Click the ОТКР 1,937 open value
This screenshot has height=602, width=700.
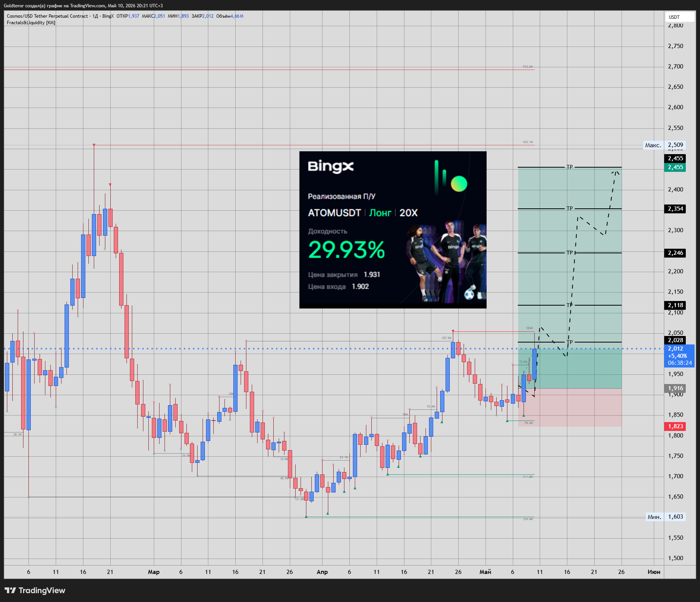pos(128,16)
